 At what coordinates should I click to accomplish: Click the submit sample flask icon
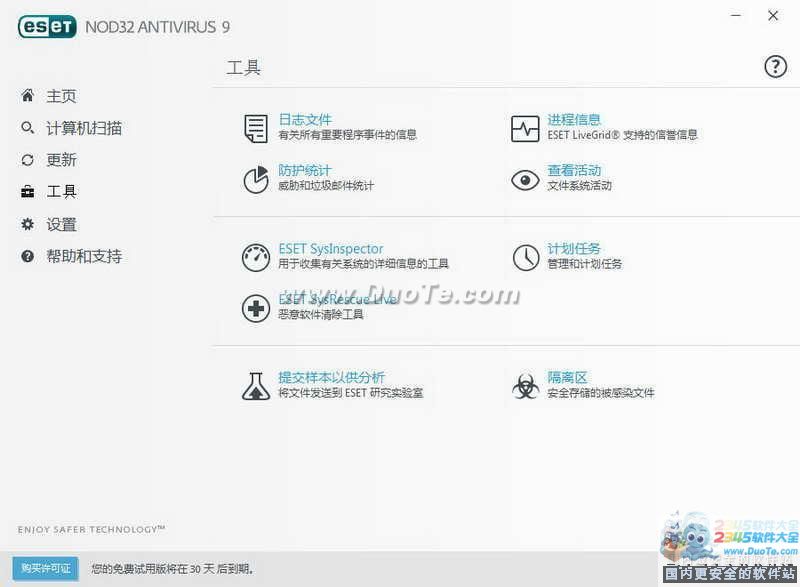[256, 386]
